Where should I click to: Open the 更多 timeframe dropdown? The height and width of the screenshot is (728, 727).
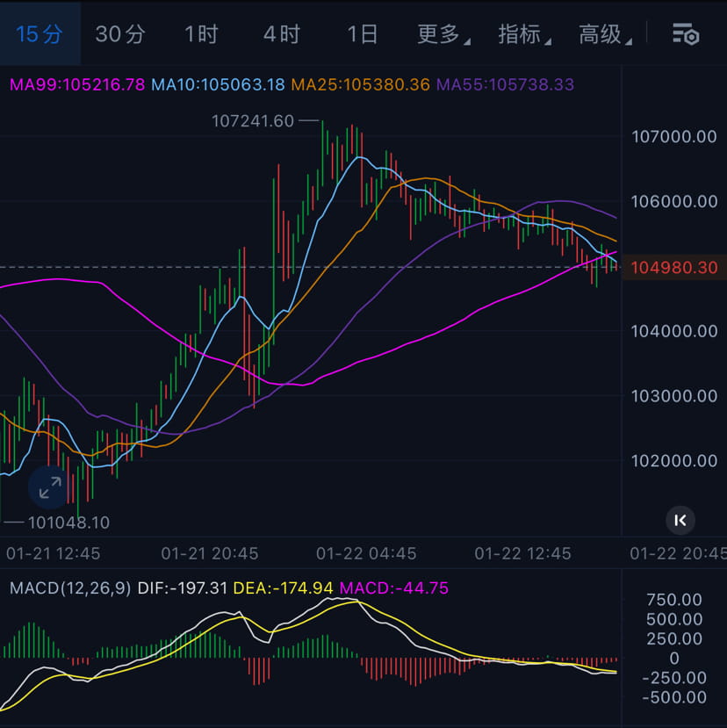click(x=443, y=34)
